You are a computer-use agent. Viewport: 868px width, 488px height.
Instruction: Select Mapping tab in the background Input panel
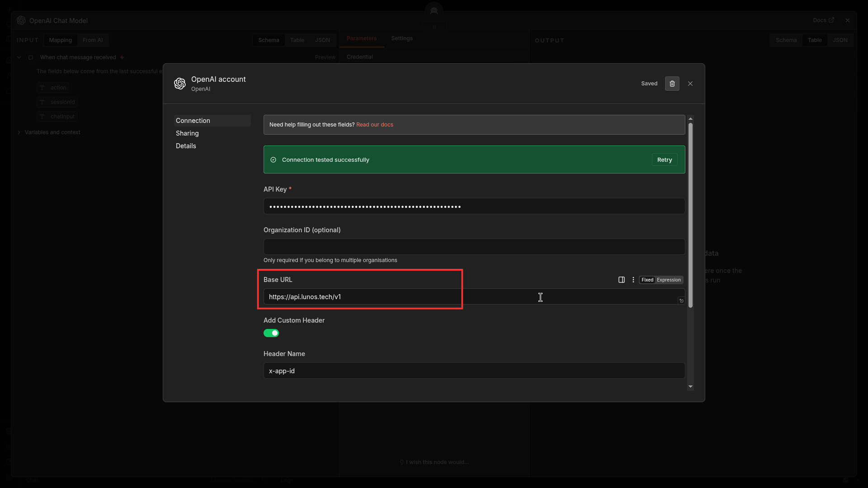click(x=61, y=40)
